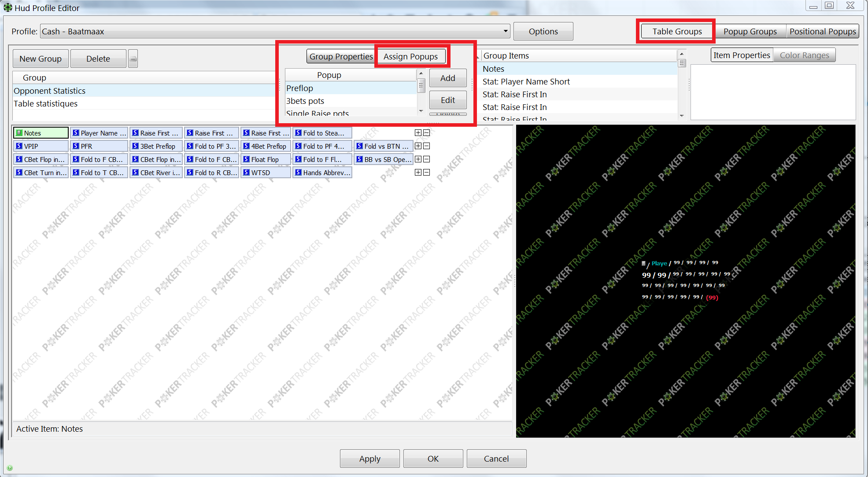Open the Color Ranges tab
This screenshot has width=868, height=477.
click(x=804, y=55)
